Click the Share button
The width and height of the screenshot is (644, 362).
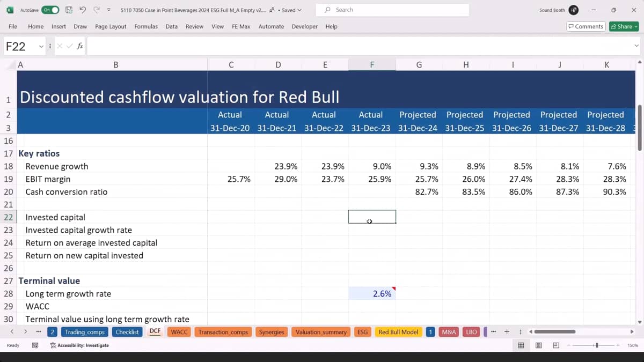tap(624, 26)
